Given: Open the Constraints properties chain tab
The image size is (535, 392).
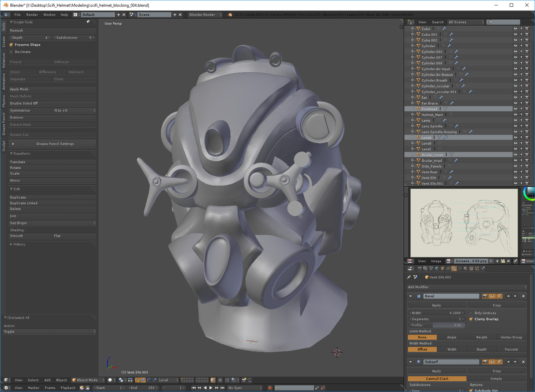Looking at the screenshot, I should point(448,268).
